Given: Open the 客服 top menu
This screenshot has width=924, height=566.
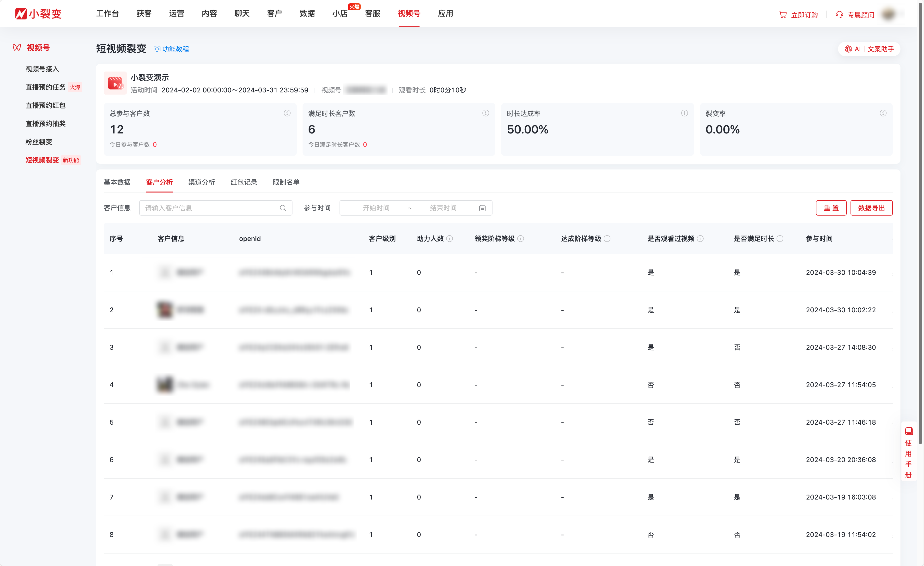Looking at the screenshot, I should point(372,13).
